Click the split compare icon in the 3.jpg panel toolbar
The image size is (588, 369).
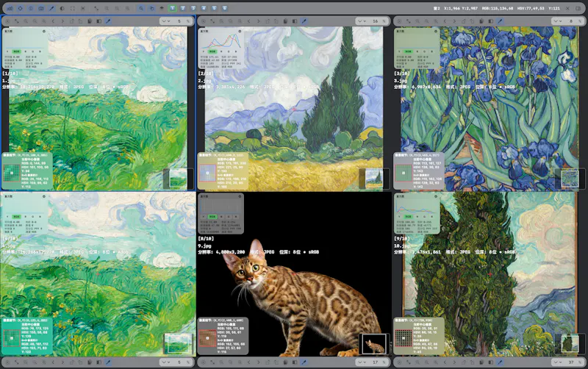click(x=491, y=21)
